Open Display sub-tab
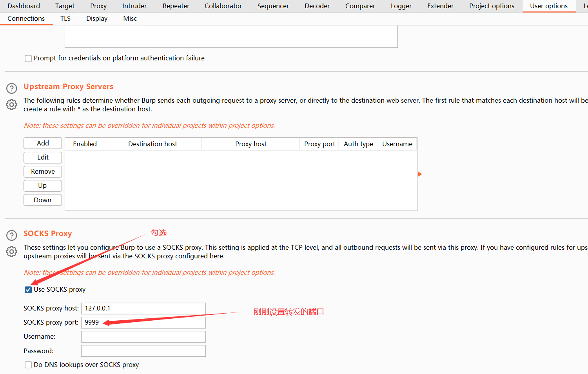 (x=97, y=18)
